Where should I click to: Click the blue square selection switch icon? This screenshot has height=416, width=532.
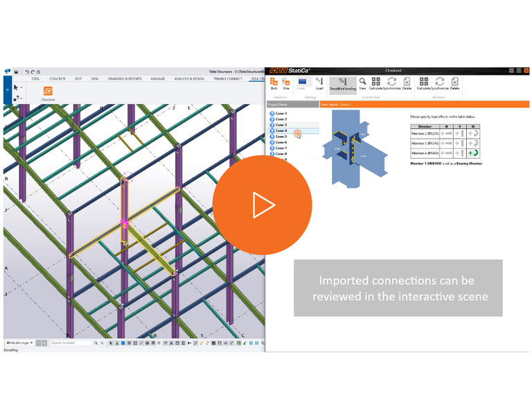pos(123,343)
